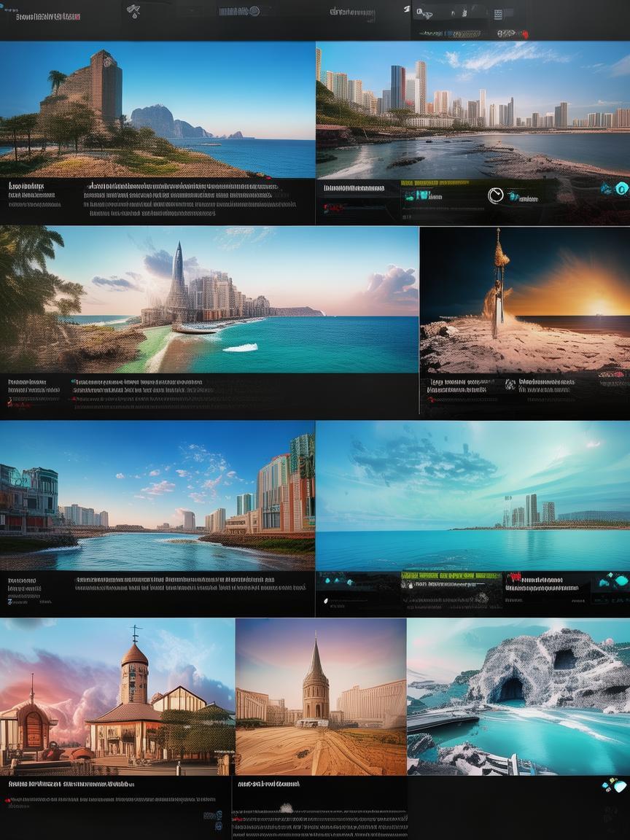This screenshot has height=840, width=630.
Task: Click the teal hexagon icon beside the skyline caption
Action: tap(621, 189)
